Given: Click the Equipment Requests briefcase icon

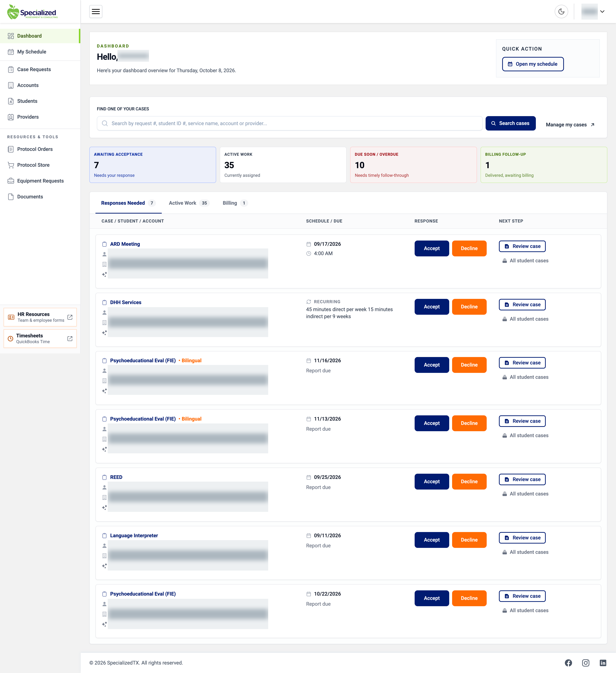Looking at the screenshot, I should (x=11, y=181).
